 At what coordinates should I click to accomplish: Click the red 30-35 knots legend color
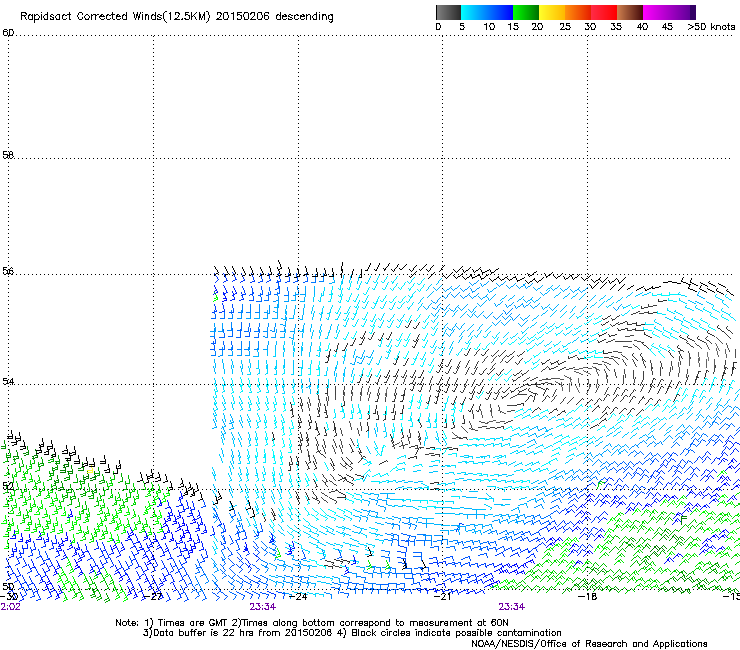pyautogui.click(x=604, y=12)
